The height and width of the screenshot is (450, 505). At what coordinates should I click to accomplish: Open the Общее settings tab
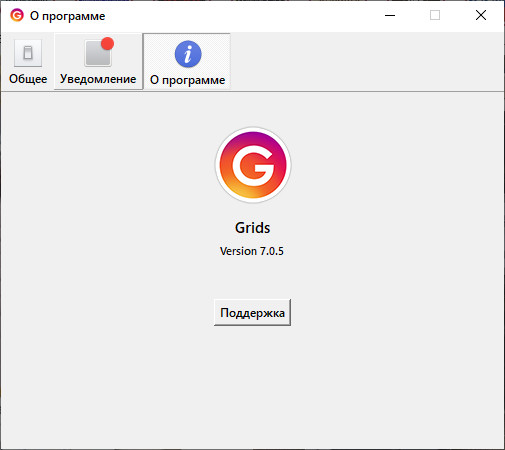[x=28, y=62]
